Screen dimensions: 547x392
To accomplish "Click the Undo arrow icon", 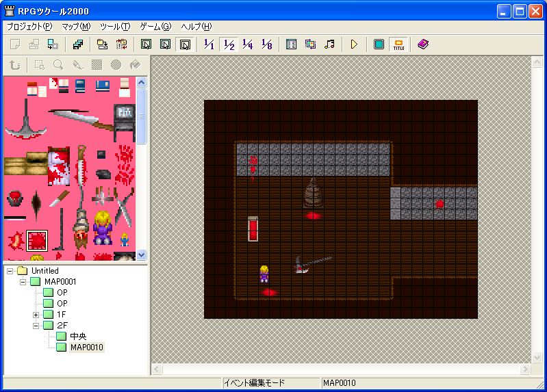I will 14,65.
